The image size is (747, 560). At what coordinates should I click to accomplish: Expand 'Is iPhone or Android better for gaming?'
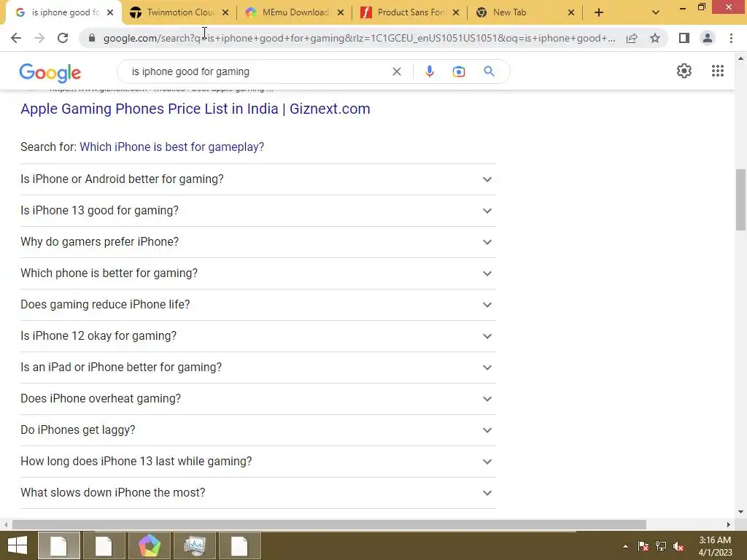(258, 179)
